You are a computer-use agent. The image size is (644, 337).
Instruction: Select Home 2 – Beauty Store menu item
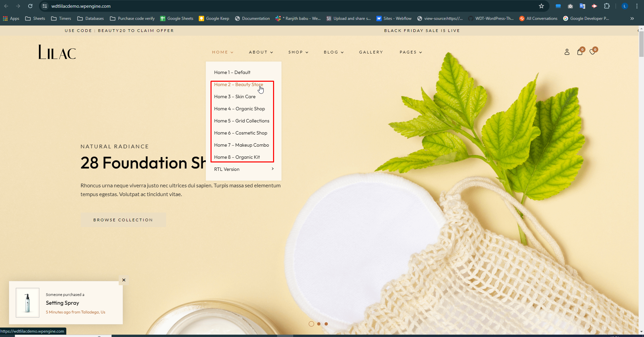[238, 84]
